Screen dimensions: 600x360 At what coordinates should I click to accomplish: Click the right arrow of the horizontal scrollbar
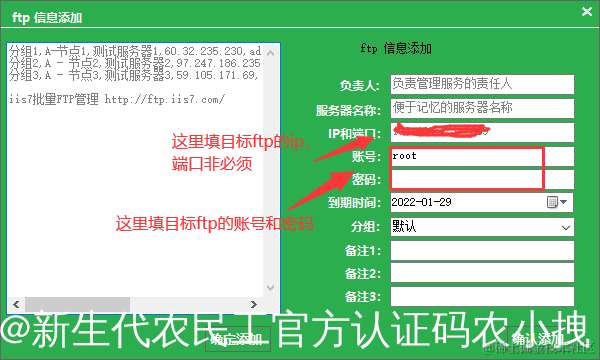point(254,305)
